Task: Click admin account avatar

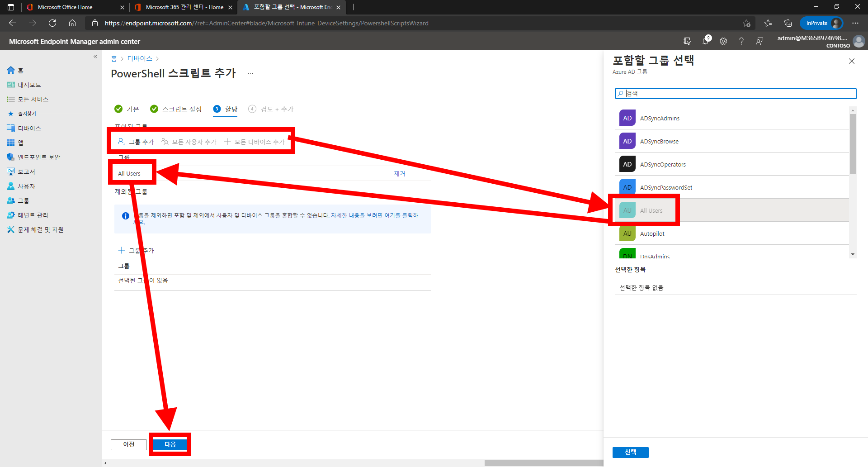Action: (859, 41)
